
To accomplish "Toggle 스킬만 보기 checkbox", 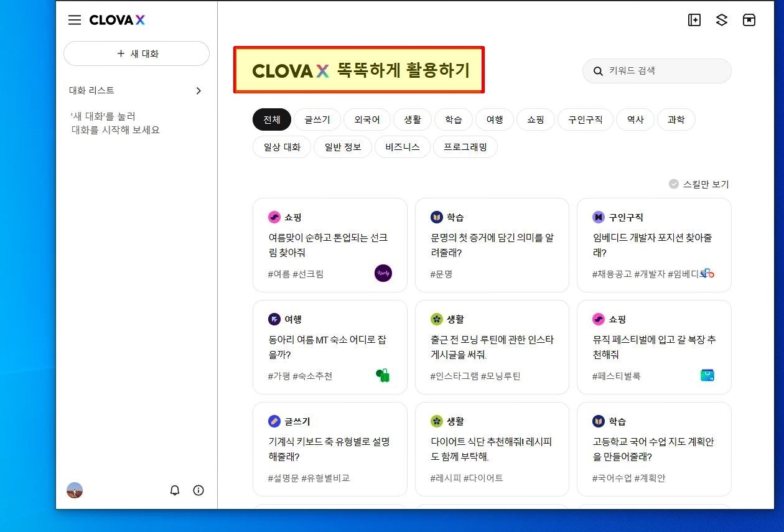I will (674, 184).
